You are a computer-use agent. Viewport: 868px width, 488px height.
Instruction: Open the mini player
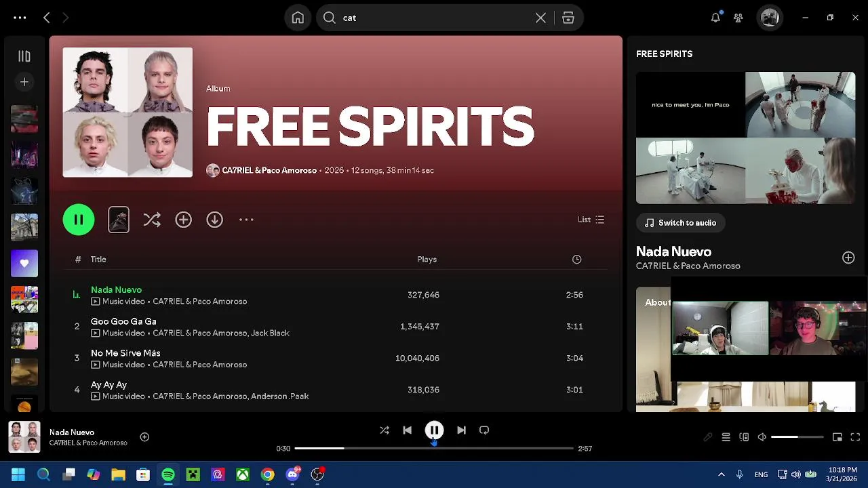click(x=837, y=437)
